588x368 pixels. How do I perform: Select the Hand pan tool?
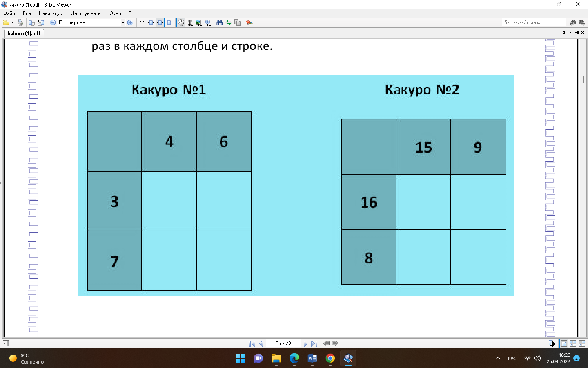point(180,22)
